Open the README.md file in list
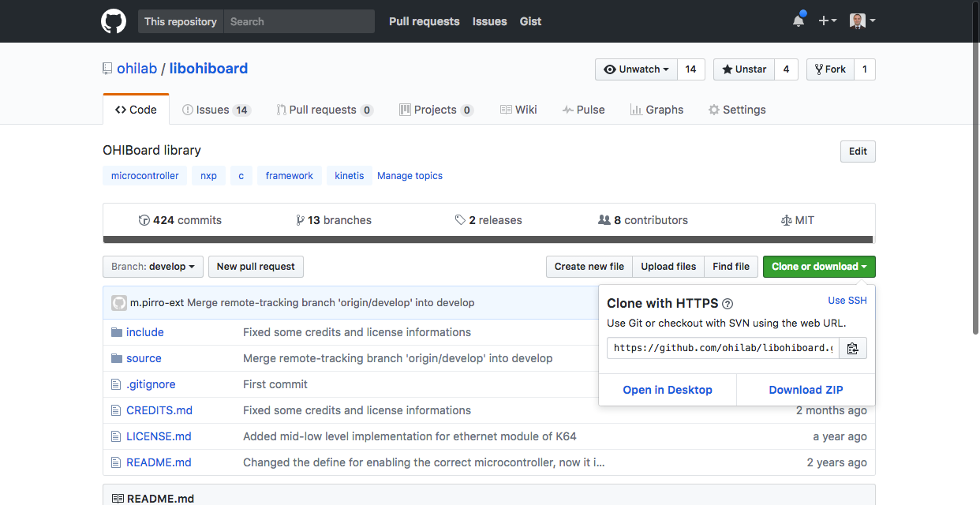Screen dimensions: 980x505 point(159,462)
